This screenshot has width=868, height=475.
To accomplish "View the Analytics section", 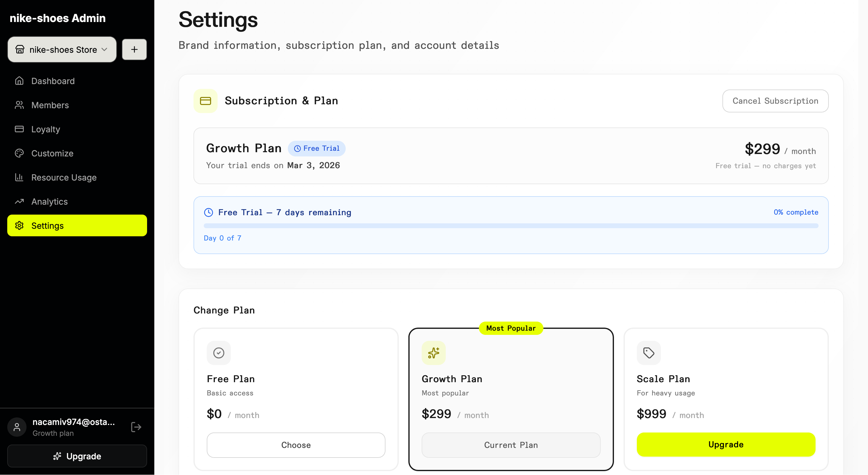I will tap(49, 201).
